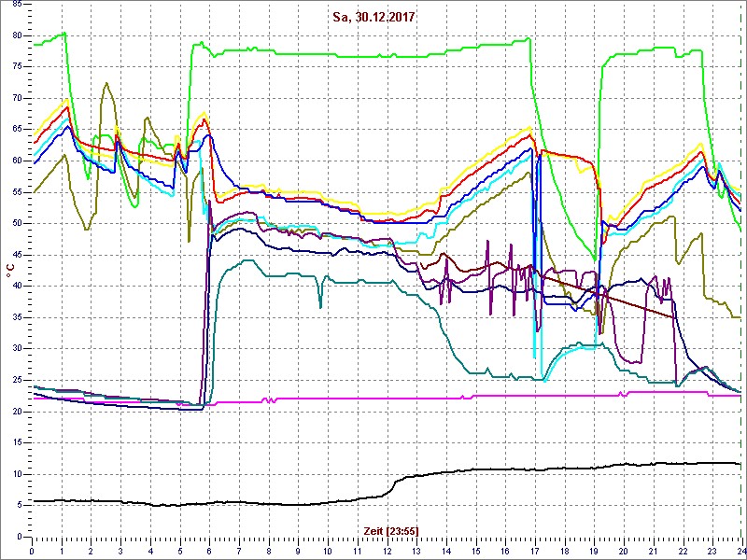Select the 70 value on the temperature axis

click(16, 99)
